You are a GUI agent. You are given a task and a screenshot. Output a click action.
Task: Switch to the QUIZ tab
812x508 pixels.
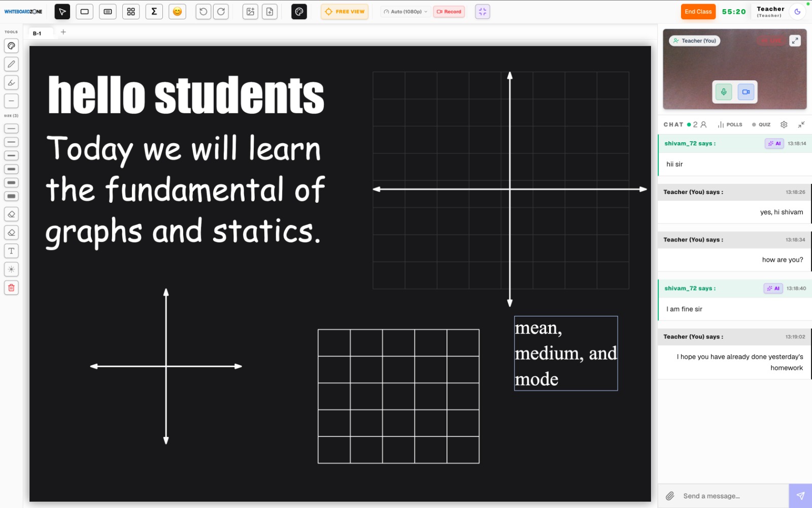point(761,124)
